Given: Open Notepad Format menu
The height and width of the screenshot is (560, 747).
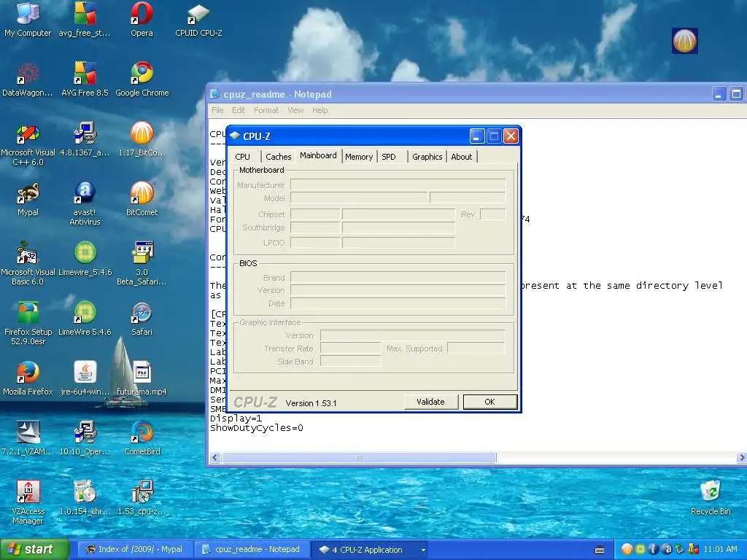Looking at the screenshot, I should pyautogui.click(x=266, y=110).
